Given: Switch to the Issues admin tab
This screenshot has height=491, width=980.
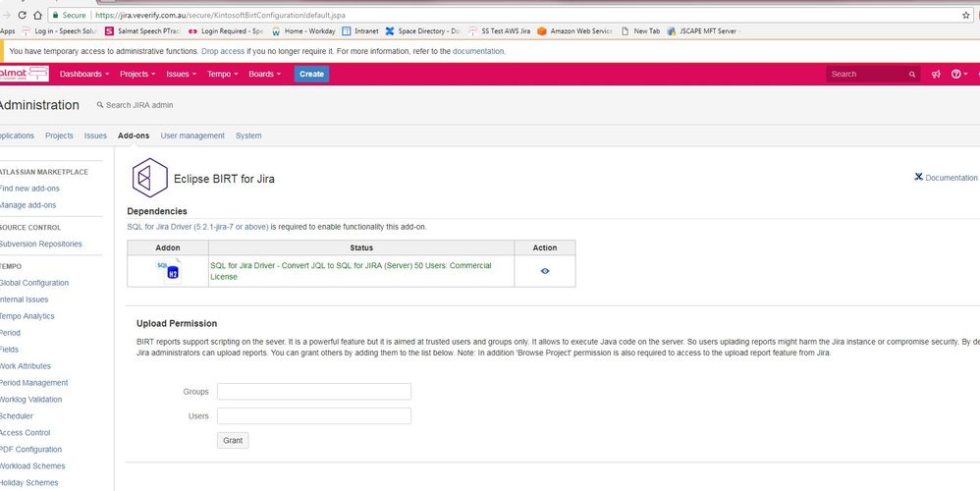Looking at the screenshot, I should pyautogui.click(x=95, y=136).
